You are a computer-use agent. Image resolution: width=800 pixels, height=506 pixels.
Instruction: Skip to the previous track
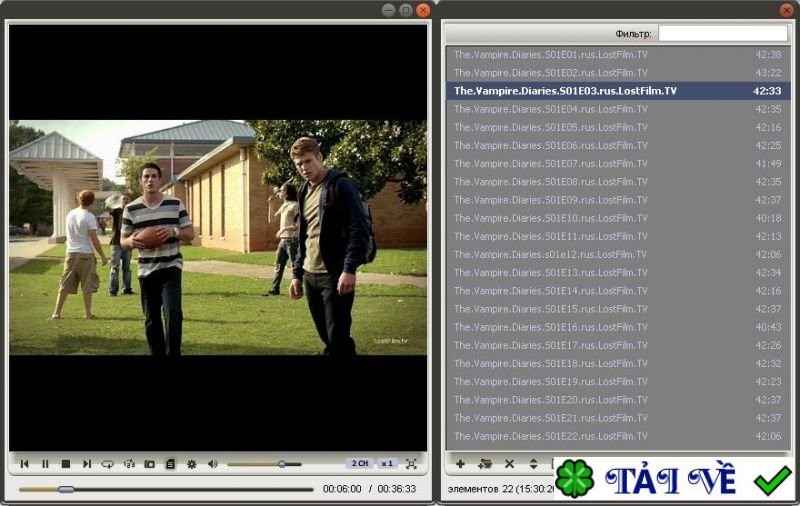[x=24, y=464]
